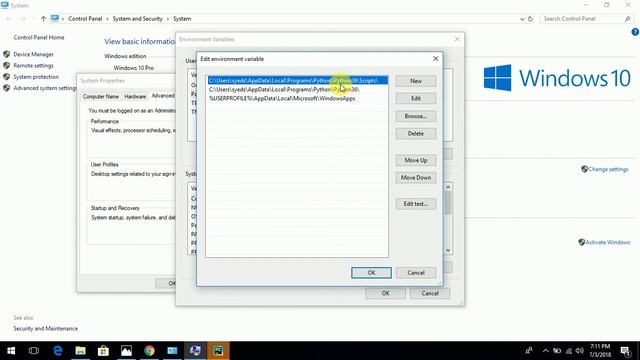
Task: Open the Control Panel help icon
Action: click(x=635, y=32)
